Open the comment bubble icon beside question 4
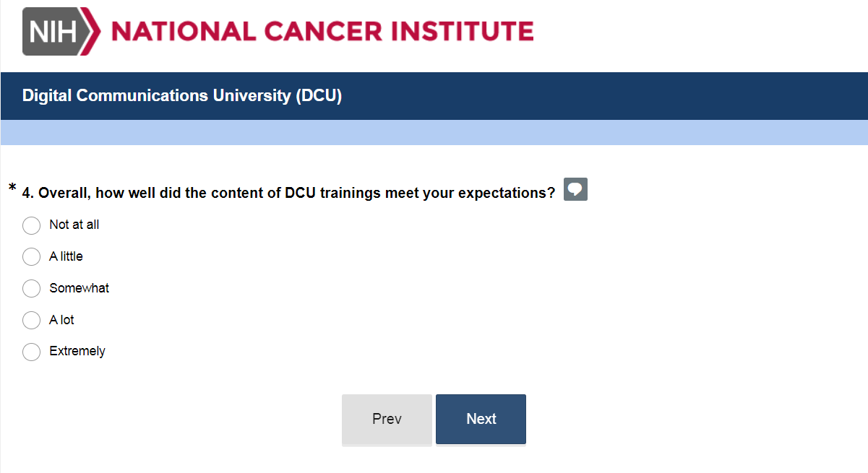Viewport: 868px width, 473px height. click(x=575, y=189)
